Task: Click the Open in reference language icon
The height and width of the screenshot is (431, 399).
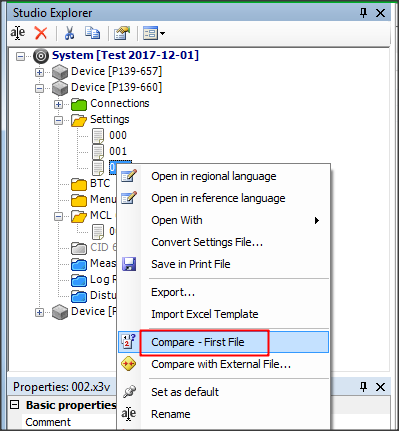Action: 129,198
